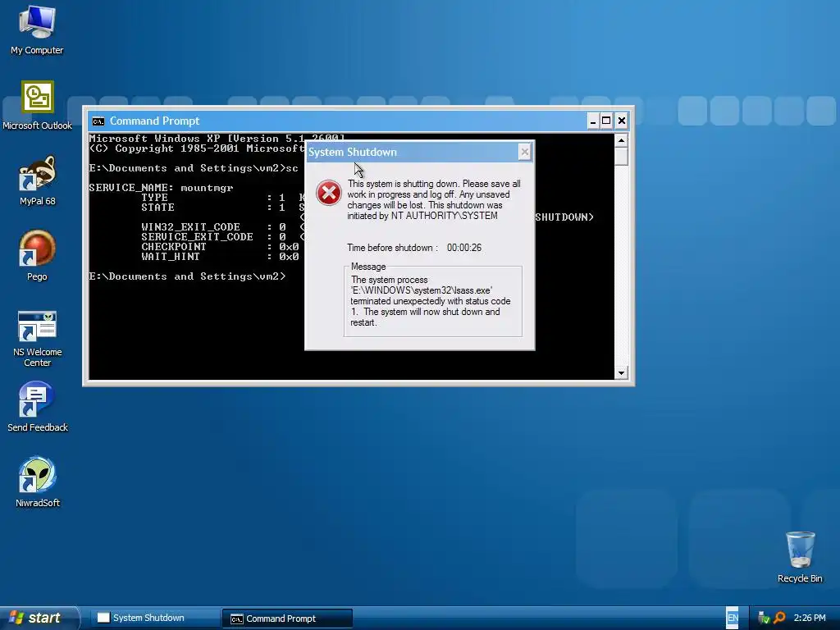This screenshot has height=630, width=840.
Task: Click the SERVICE_NAME: mountmgr line
Action: point(161,188)
